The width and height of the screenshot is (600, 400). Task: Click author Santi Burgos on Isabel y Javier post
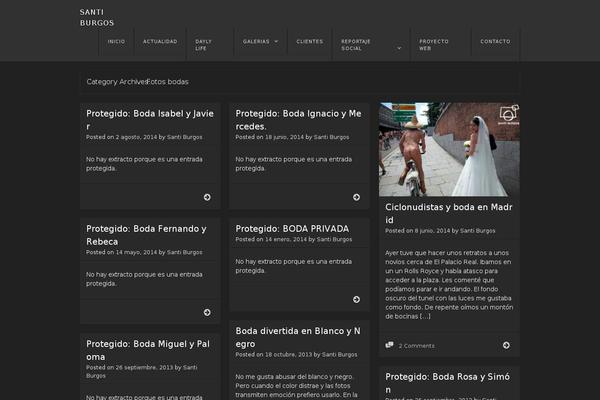(184, 137)
